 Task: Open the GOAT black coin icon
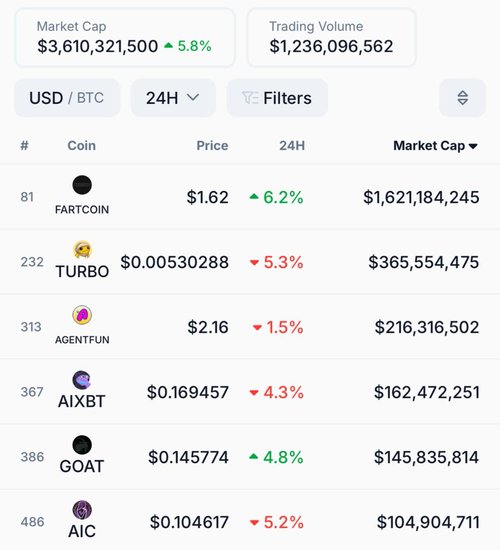coord(82,445)
